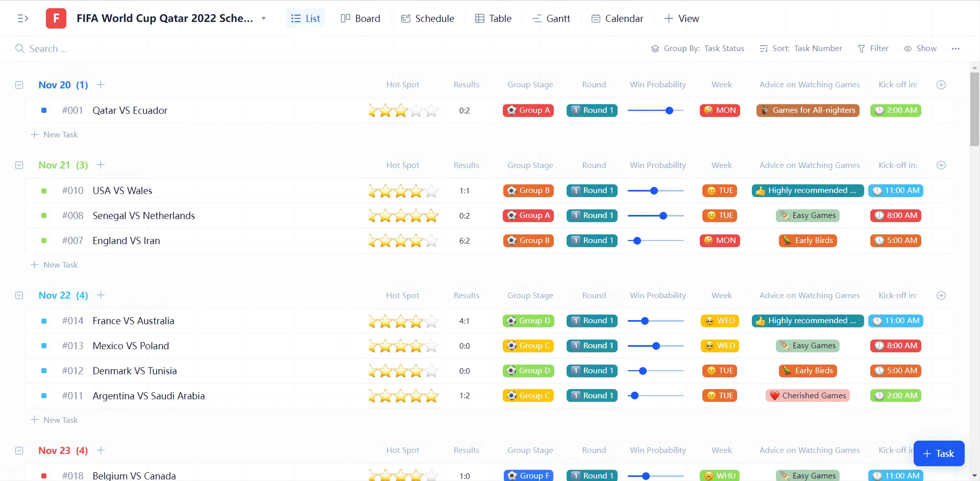Toggle status box of France VS Australia
The image size is (980, 481).
[x=44, y=321]
